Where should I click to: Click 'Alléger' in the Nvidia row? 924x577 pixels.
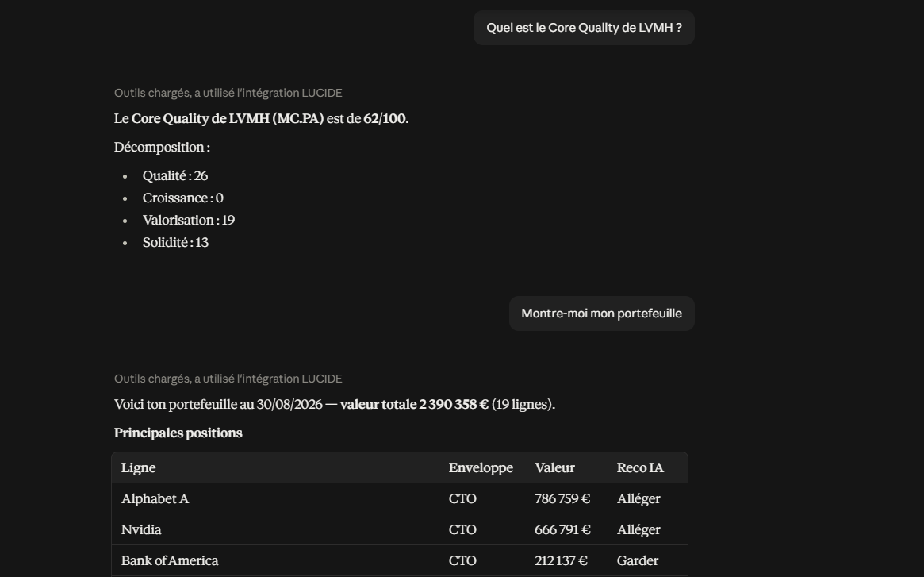click(638, 530)
